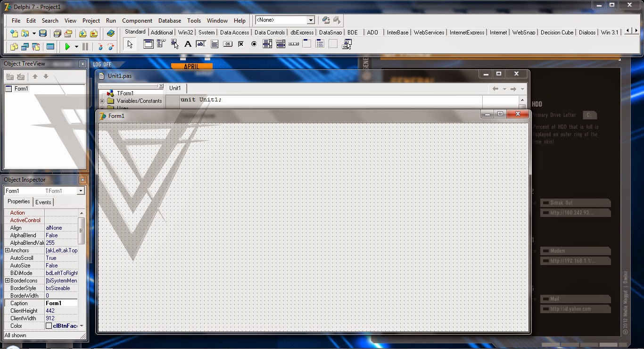This screenshot has width=644, height=349.
Task: Switch to the Data Access palette tab
Action: [x=234, y=33]
